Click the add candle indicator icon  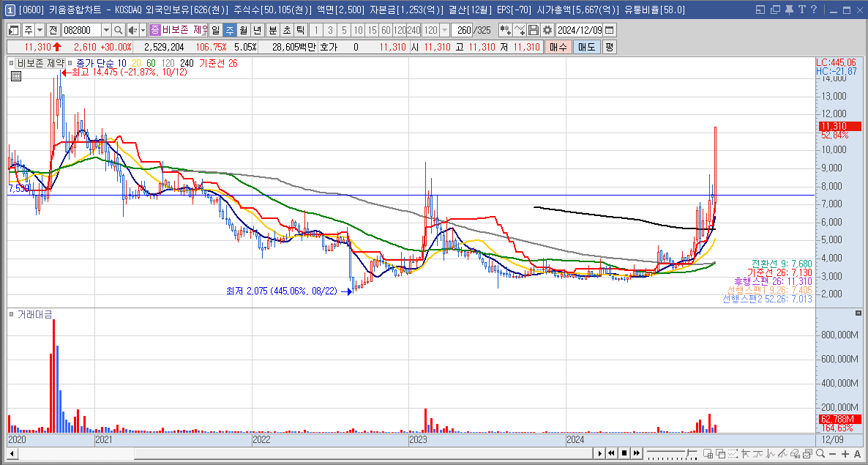pos(506,31)
